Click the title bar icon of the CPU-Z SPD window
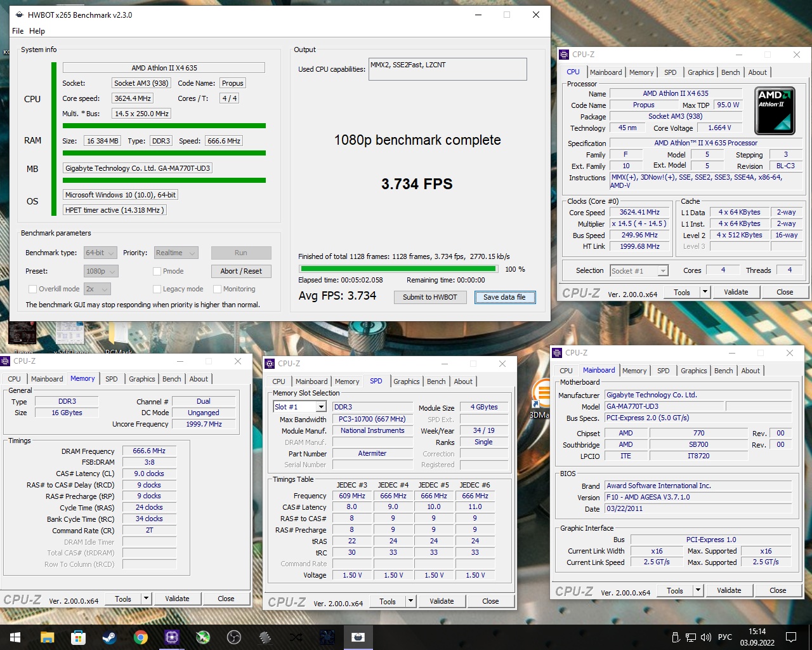The image size is (812, 650). pyautogui.click(x=270, y=364)
